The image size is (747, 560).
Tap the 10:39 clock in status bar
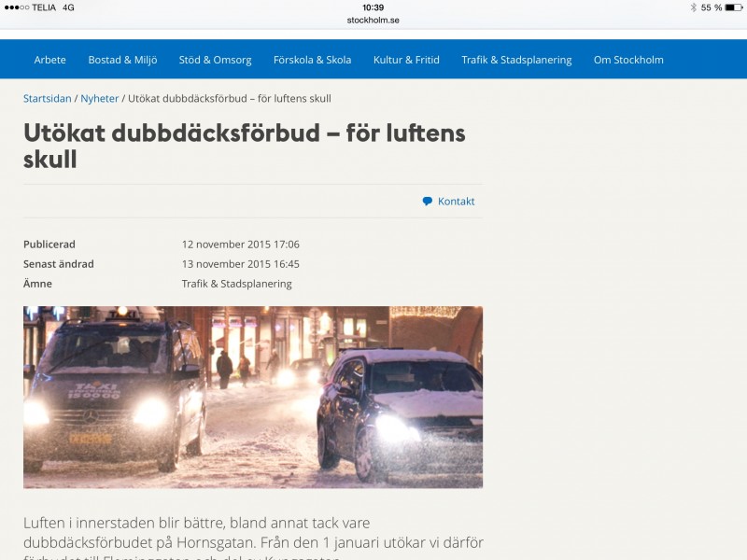point(373,7)
